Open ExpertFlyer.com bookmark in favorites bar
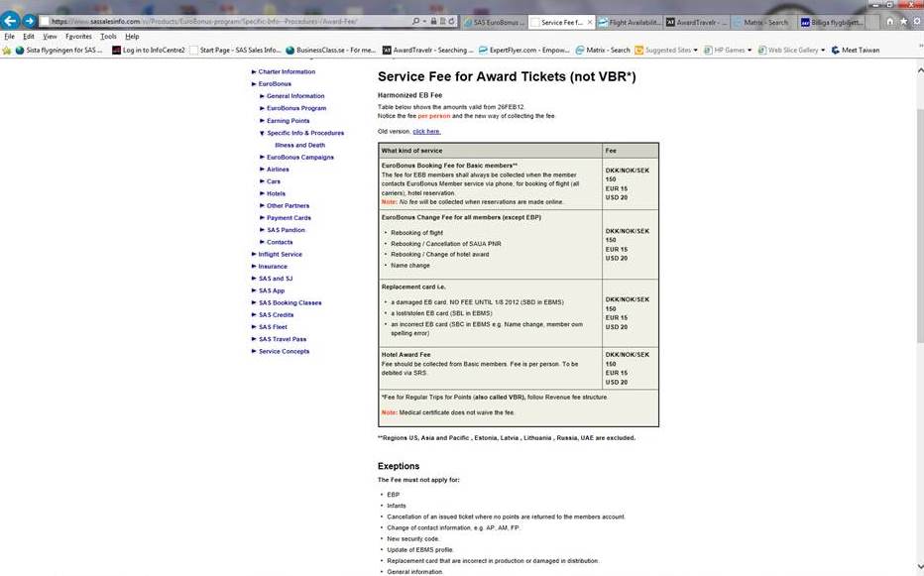The image size is (924, 576). point(528,50)
